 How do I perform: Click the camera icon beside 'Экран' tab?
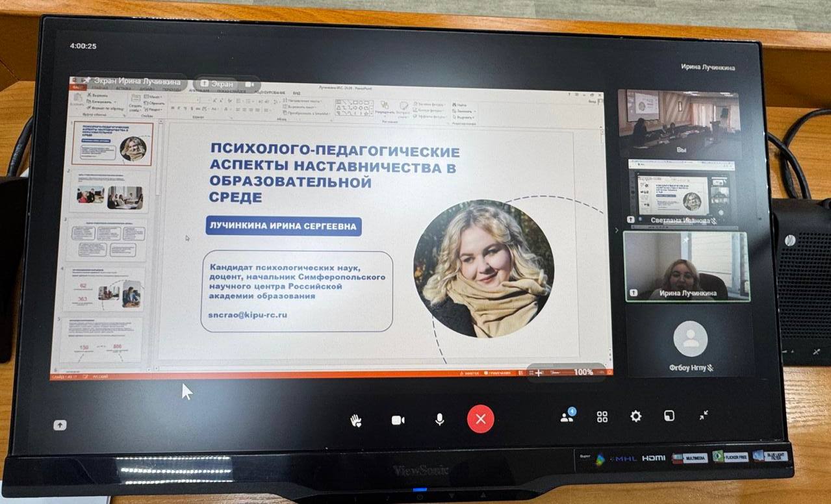pos(249,84)
